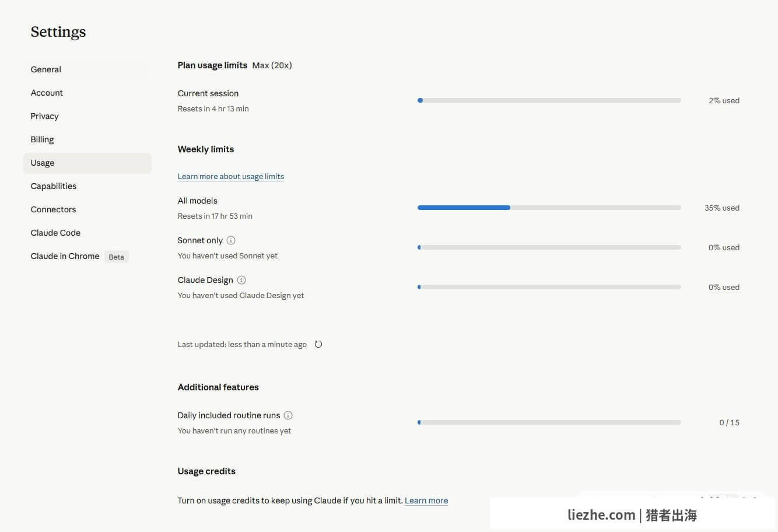Click the Current session usage progress bar

[x=549, y=100]
